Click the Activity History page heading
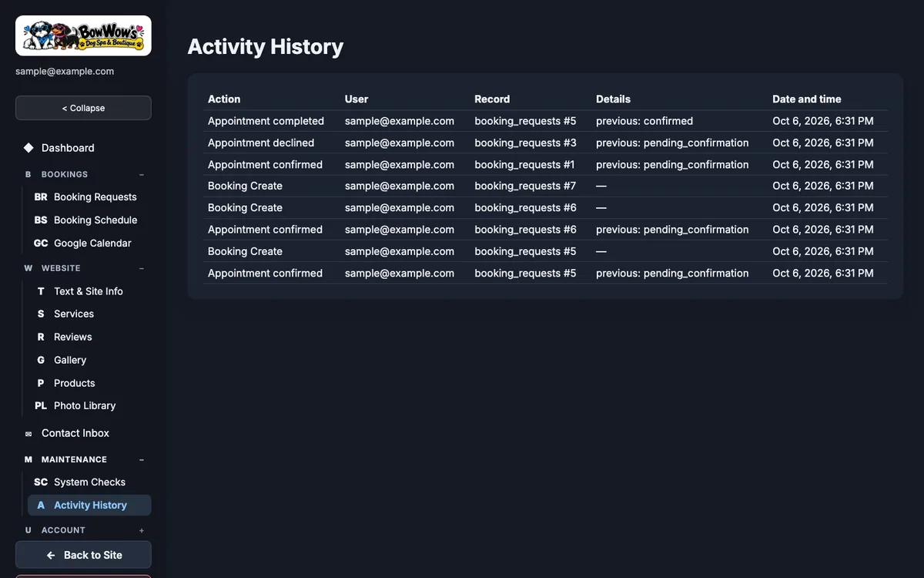924x578 pixels. [266, 46]
